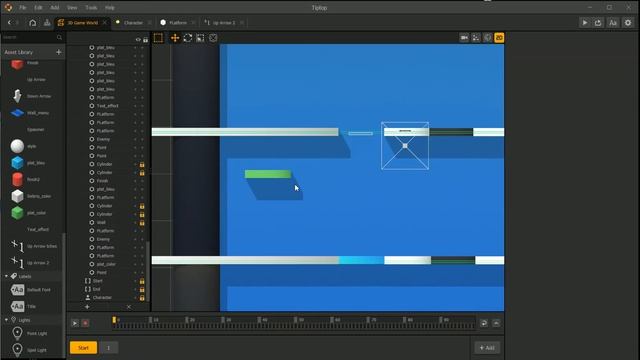Select the Title label asset
640x360 pixels.
(x=17, y=306)
